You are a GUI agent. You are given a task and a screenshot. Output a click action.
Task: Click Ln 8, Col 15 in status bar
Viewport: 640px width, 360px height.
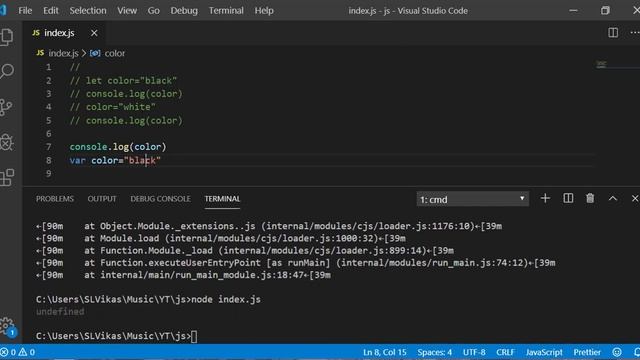pyautogui.click(x=384, y=352)
